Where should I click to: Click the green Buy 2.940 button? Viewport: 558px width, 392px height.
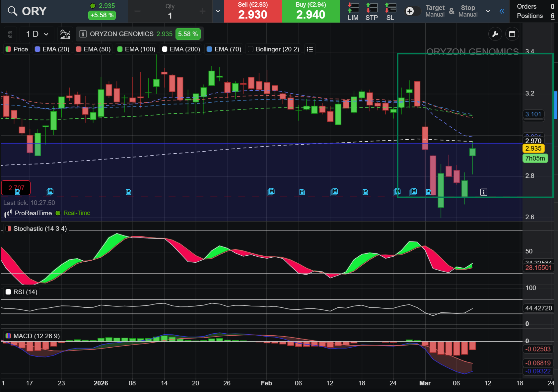pyautogui.click(x=311, y=11)
